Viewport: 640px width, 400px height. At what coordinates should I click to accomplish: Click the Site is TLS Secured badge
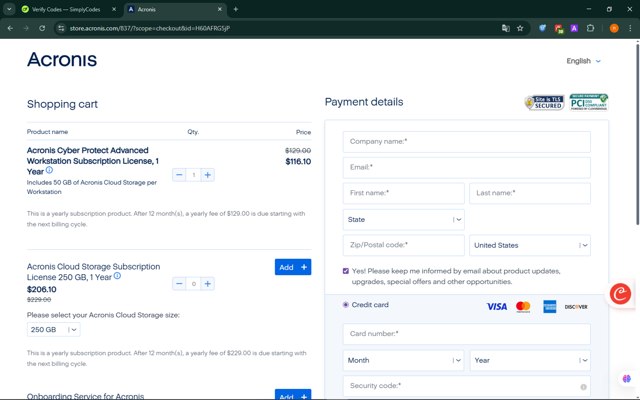click(x=544, y=102)
